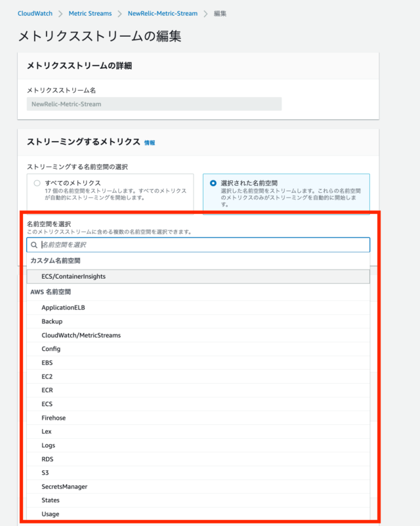
Task: Open NewRelic-Metric-Stream breadcrumb link
Action: pyautogui.click(x=163, y=13)
